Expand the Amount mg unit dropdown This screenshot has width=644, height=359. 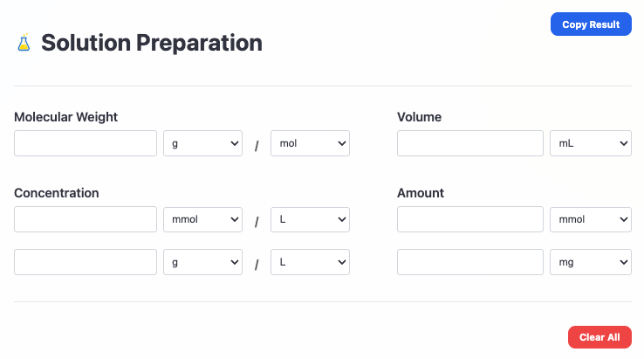point(590,261)
